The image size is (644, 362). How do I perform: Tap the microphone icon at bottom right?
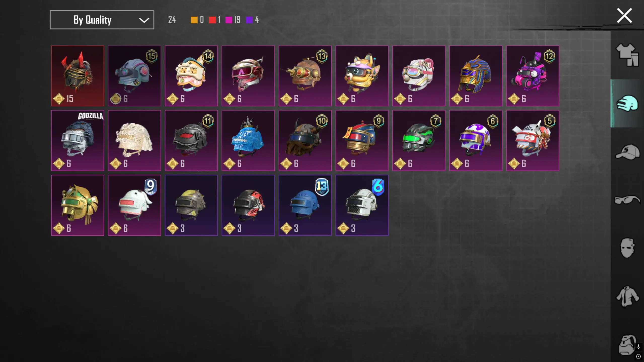click(638, 347)
